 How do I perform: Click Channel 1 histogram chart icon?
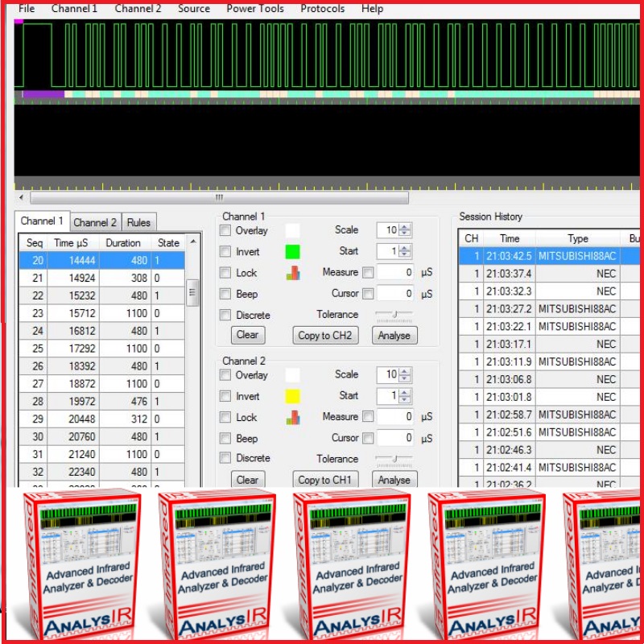click(293, 273)
